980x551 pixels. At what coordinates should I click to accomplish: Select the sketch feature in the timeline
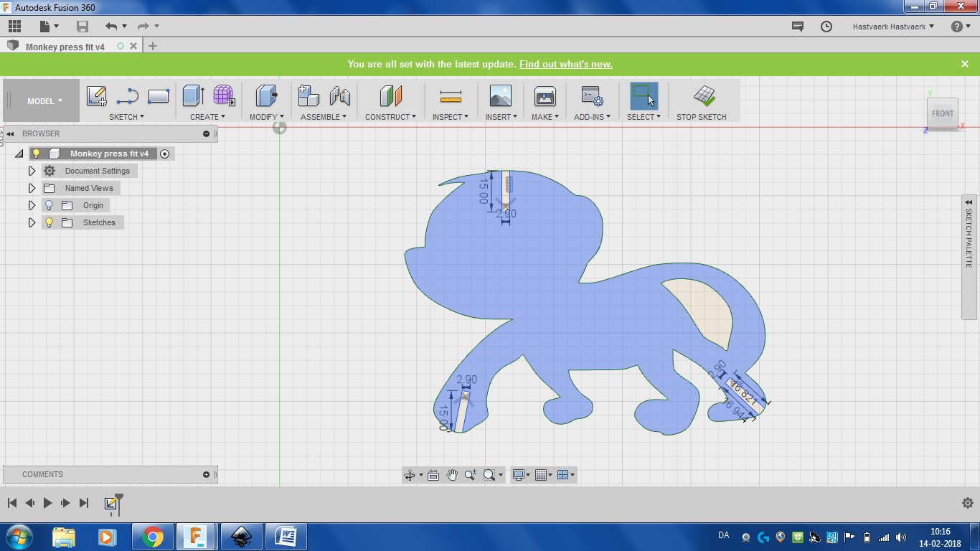[111, 503]
